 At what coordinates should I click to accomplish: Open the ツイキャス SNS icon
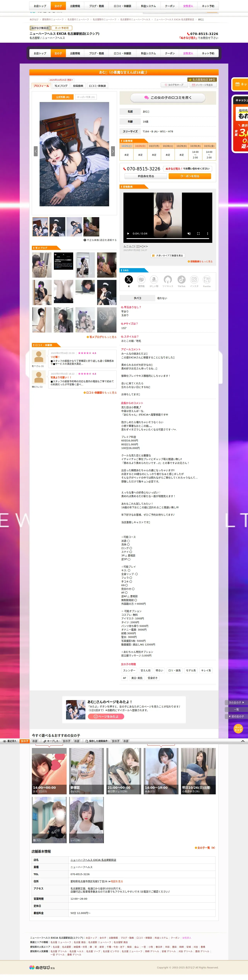coord(168,279)
